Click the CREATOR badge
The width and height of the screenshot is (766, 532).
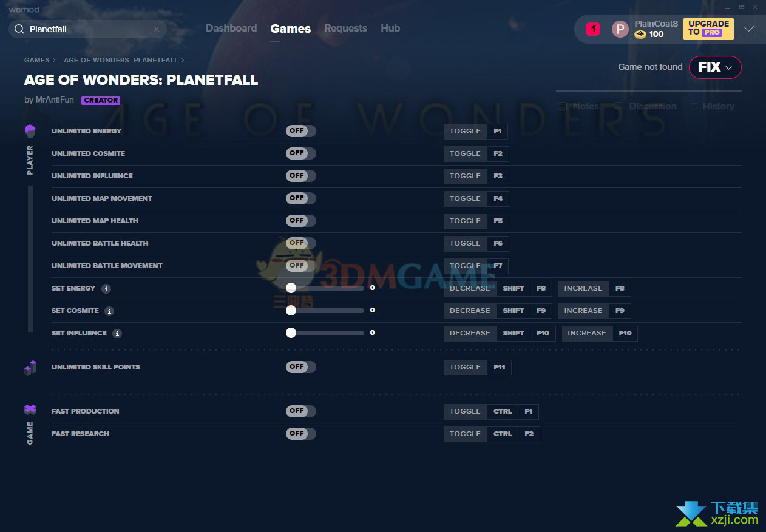(101, 101)
